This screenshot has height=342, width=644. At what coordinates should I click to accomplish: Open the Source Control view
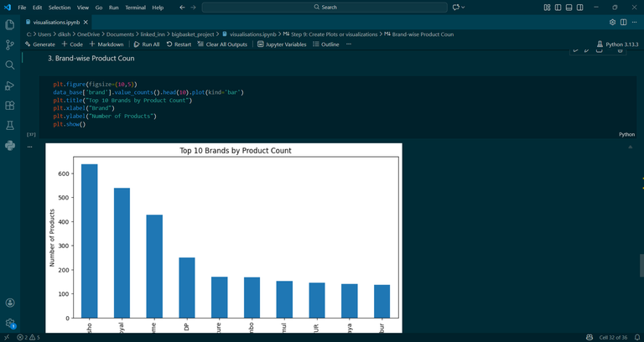pyautogui.click(x=10, y=45)
